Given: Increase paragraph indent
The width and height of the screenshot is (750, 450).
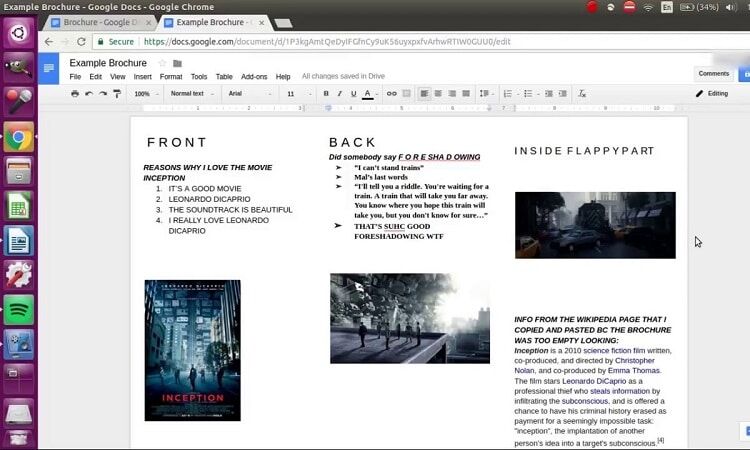Looking at the screenshot, I should [x=563, y=94].
